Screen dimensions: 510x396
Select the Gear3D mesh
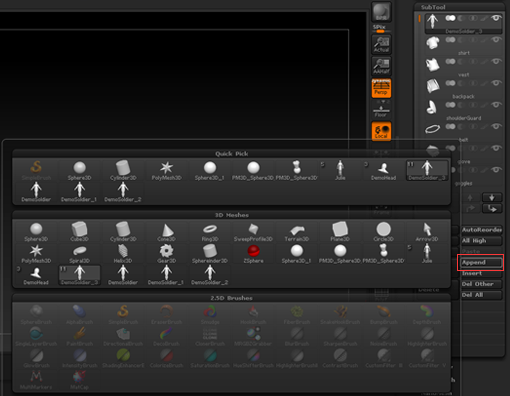tap(166, 253)
